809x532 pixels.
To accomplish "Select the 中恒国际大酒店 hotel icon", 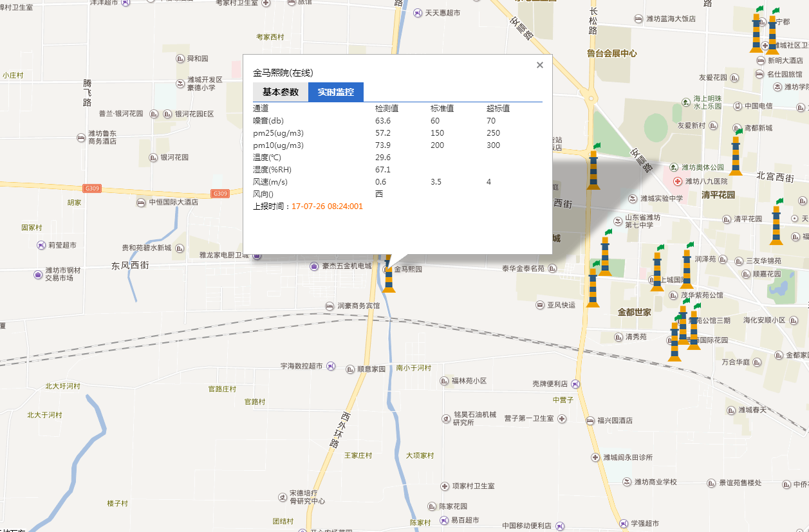I will pos(141,203).
